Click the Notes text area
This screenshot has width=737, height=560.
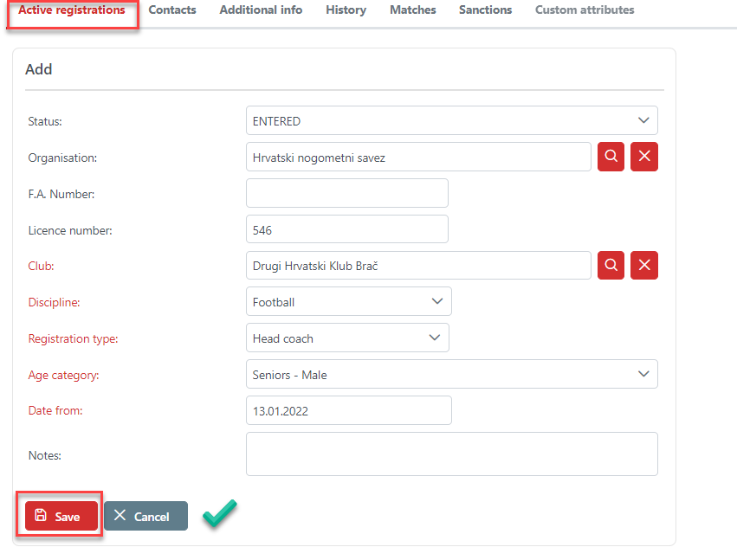click(x=451, y=454)
